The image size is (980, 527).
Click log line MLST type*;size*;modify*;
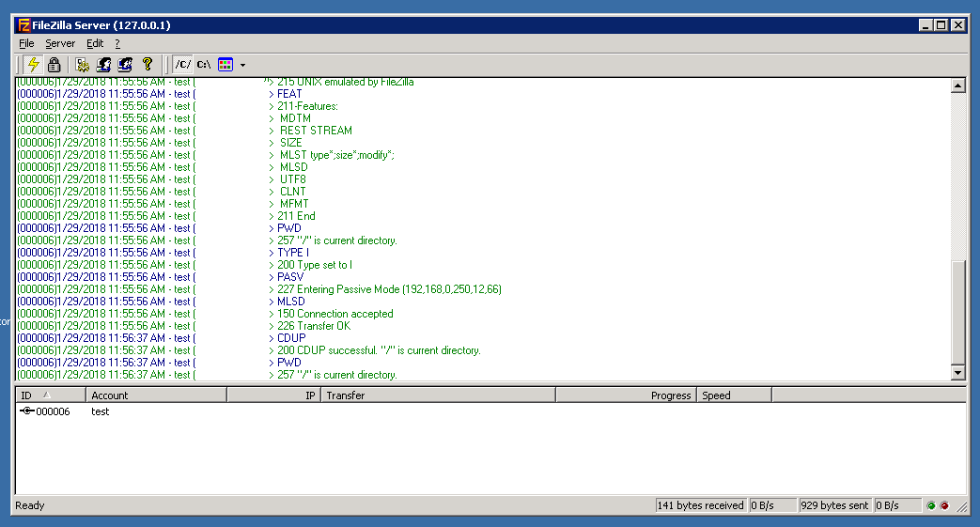click(337, 155)
